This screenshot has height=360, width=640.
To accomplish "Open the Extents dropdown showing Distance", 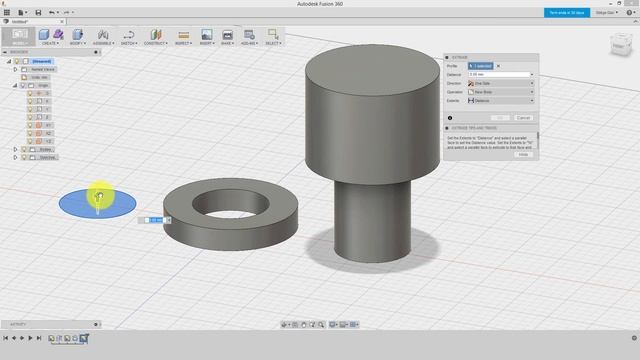I will [x=501, y=100].
